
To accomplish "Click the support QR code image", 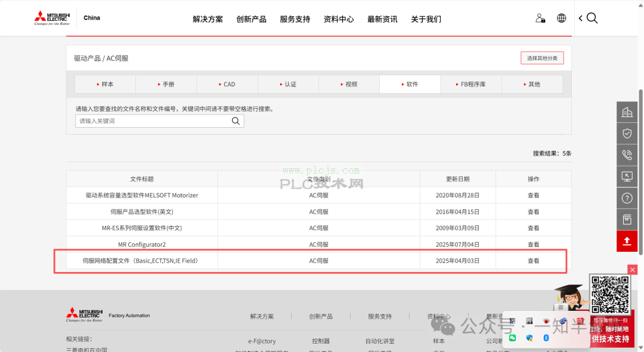I will tap(610, 295).
